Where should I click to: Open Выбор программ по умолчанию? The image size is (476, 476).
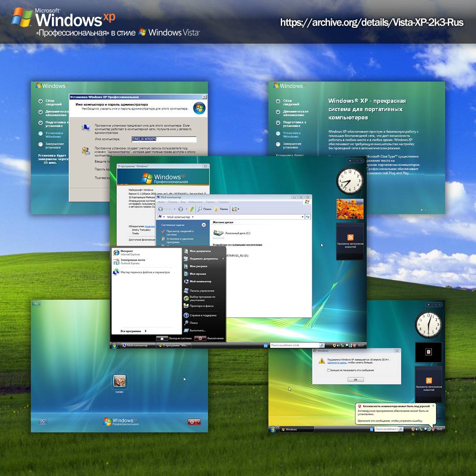(200, 298)
